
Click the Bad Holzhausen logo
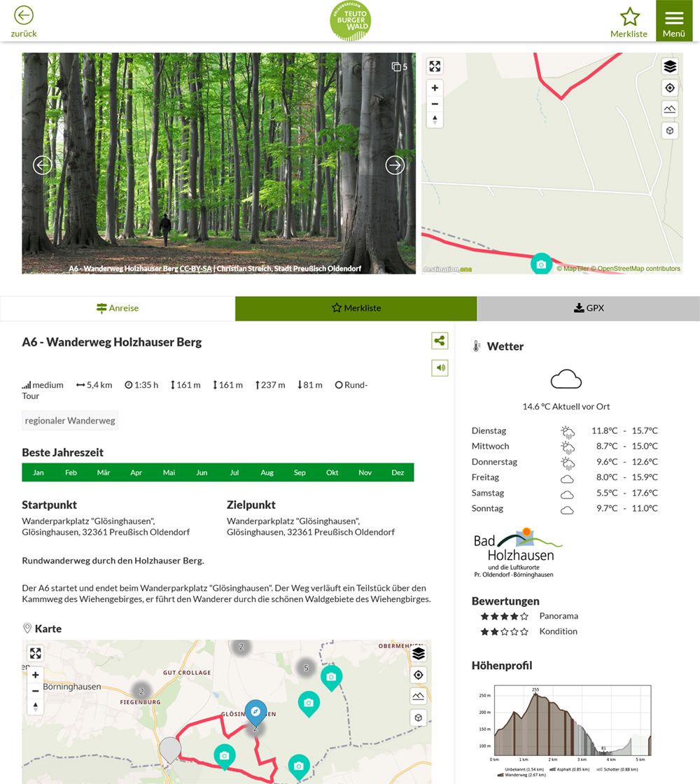pos(517,553)
